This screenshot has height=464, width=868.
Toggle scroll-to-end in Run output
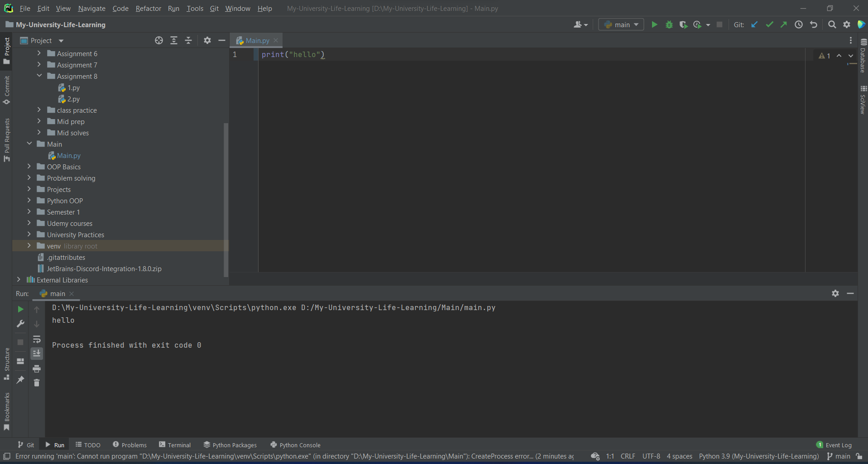coord(37,354)
